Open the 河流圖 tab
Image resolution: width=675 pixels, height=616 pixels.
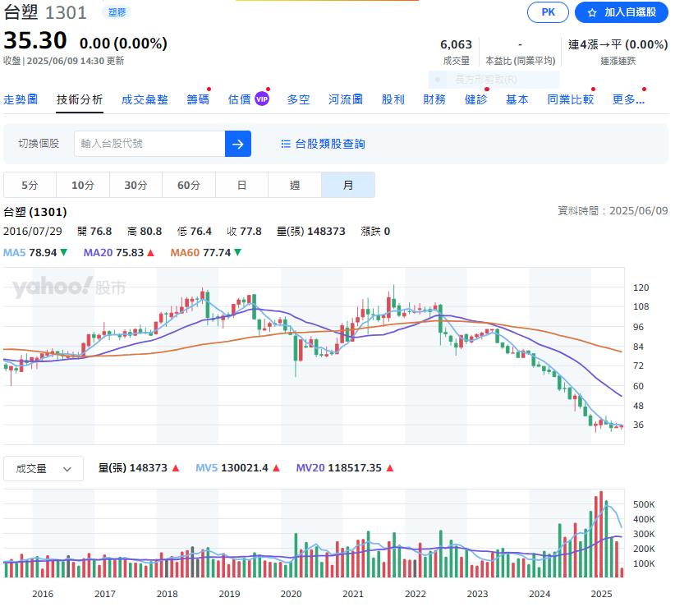tap(346, 100)
